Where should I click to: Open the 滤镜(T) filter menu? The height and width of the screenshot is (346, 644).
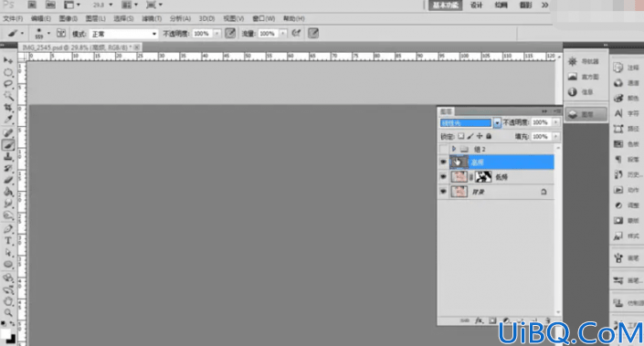pos(152,18)
